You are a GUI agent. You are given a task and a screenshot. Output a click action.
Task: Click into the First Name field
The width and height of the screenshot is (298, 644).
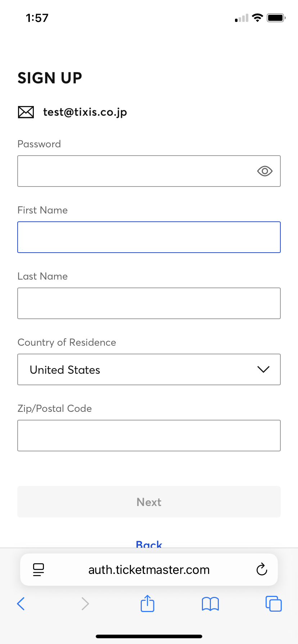149,237
